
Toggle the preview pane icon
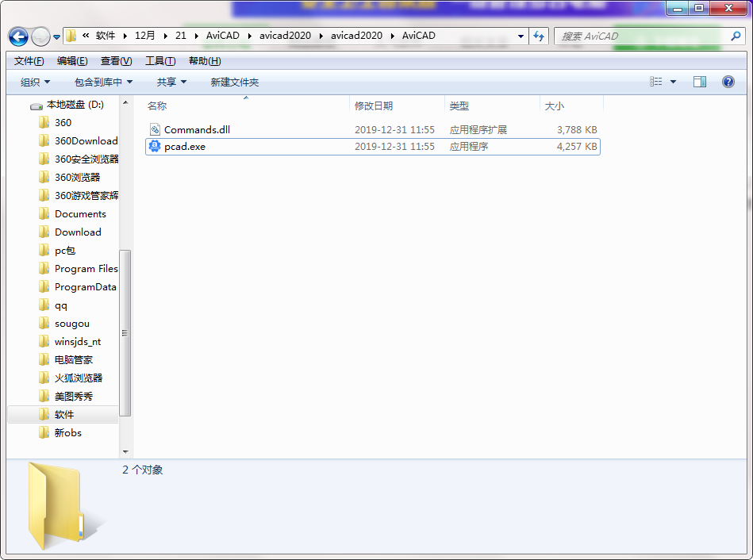tap(700, 82)
